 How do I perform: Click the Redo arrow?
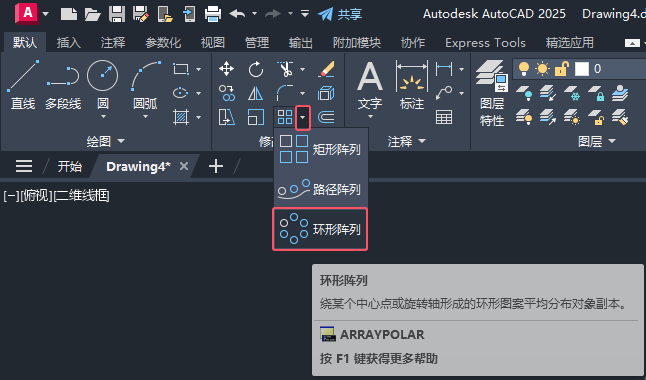[272, 14]
